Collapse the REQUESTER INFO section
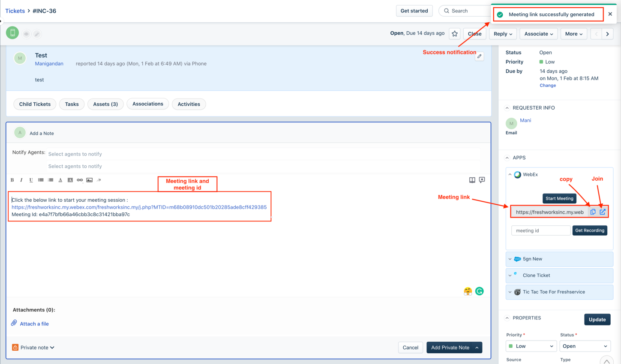Viewport: 621px width, 364px height. (x=507, y=108)
